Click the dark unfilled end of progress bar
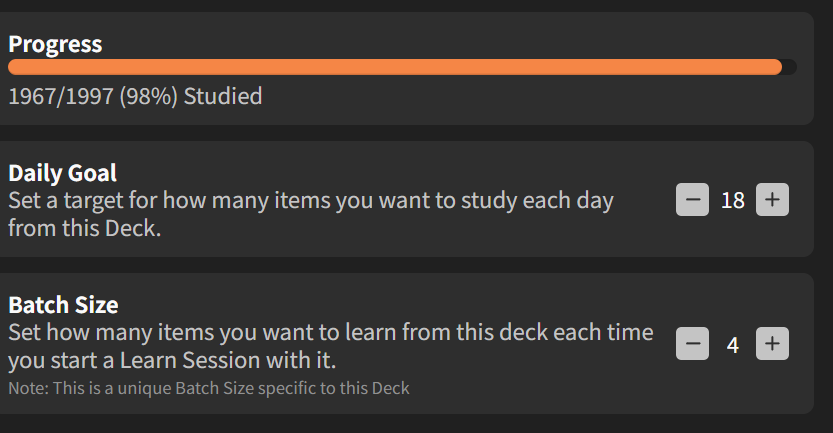833x433 pixels. tap(790, 67)
